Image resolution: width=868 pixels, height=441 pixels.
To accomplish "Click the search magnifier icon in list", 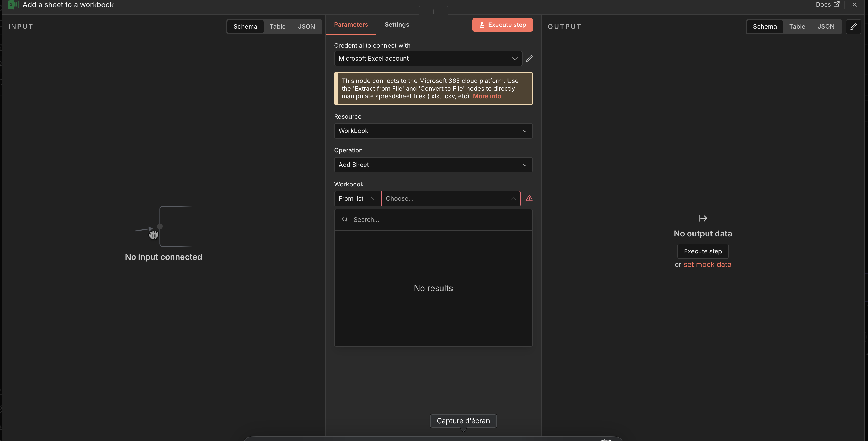I will click(x=344, y=219).
